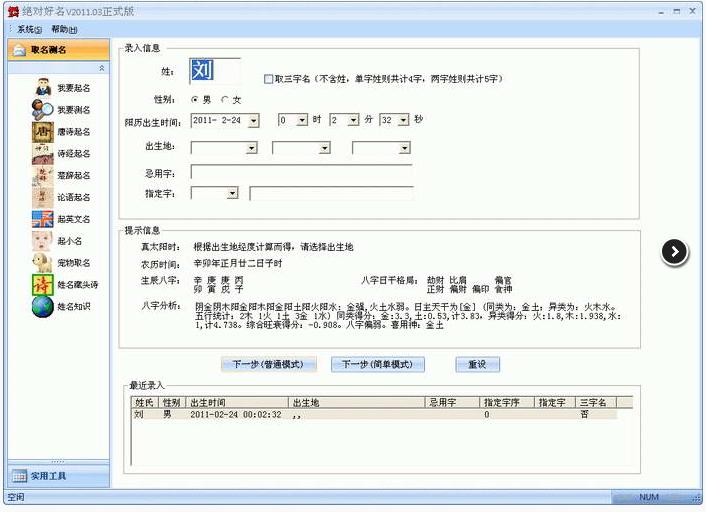Open 我要测名 magnifier icon
Image resolution: width=706 pixels, height=512 pixels.
pos(43,110)
